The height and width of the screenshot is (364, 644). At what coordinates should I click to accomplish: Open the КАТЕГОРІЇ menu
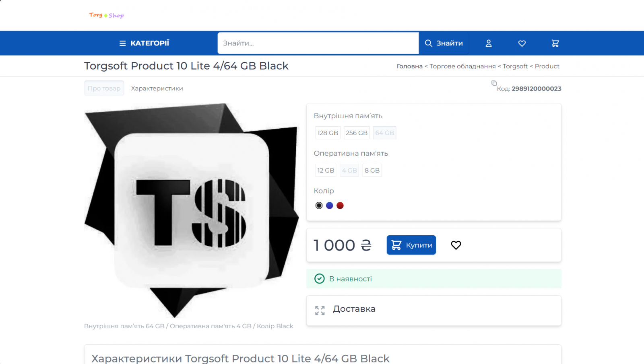point(144,43)
